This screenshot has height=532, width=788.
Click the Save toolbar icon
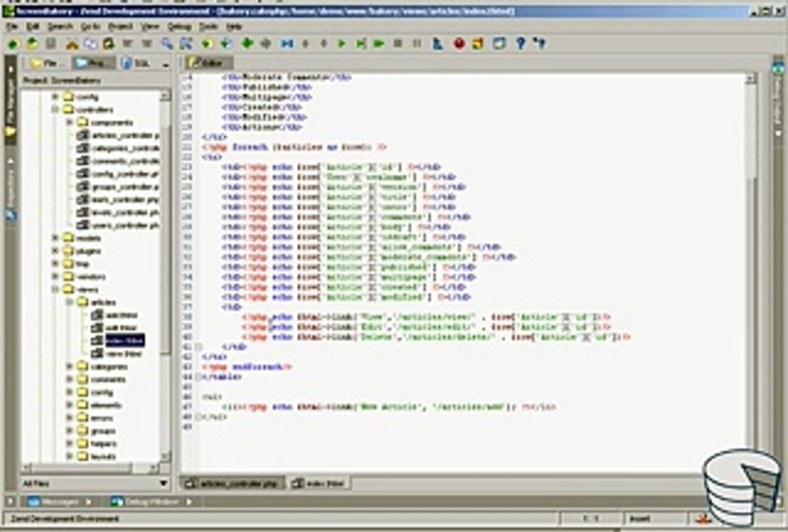(x=51, y=44)
